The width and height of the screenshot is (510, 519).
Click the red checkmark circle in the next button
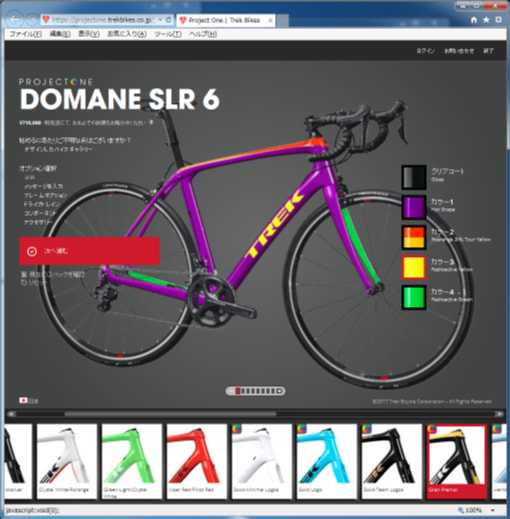pos(32,251)
